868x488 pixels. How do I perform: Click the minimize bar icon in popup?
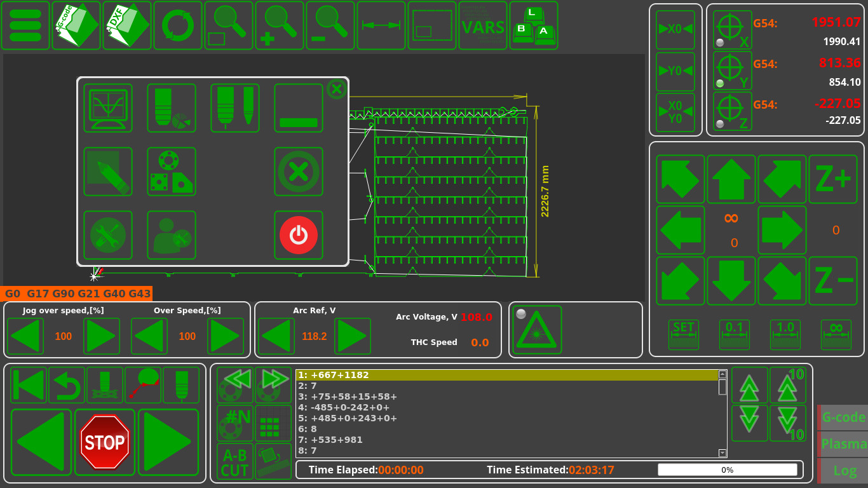click(299, 108)
